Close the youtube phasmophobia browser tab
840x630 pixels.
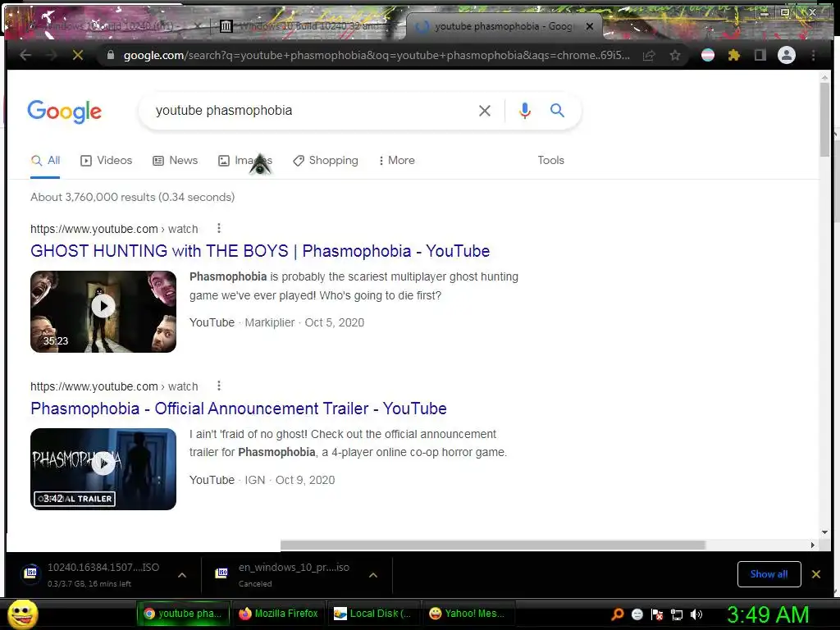pyautogui.click(x=589, y=25)
